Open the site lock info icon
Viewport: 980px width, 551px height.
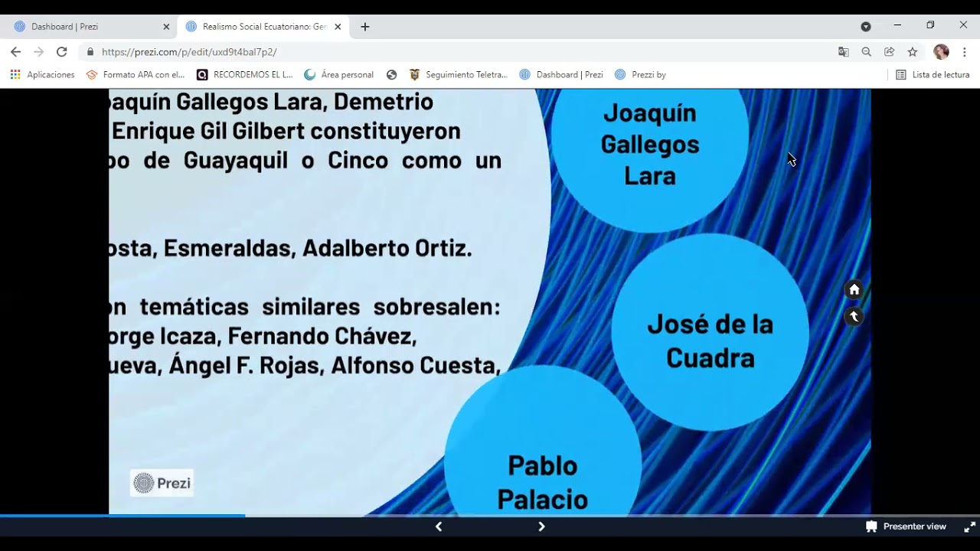[90, 52]
